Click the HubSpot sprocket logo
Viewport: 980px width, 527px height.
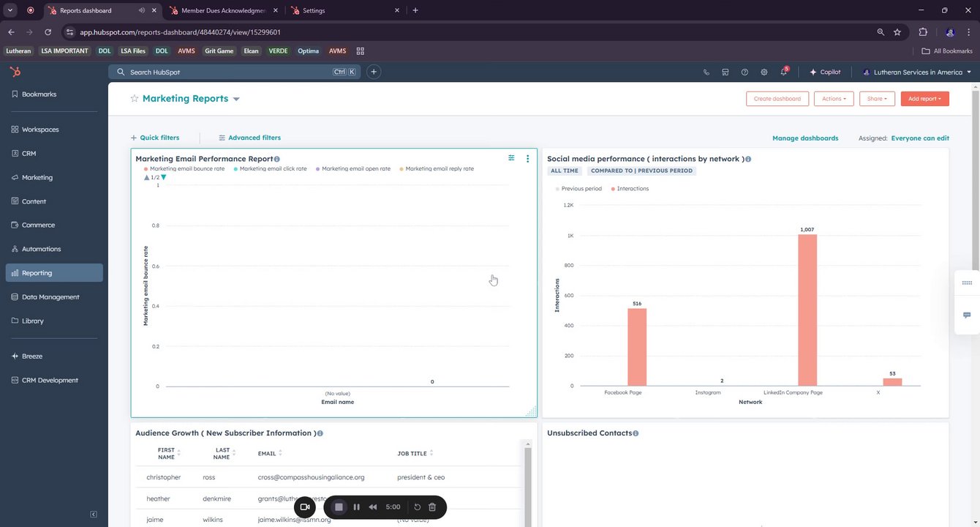[15, 72]
